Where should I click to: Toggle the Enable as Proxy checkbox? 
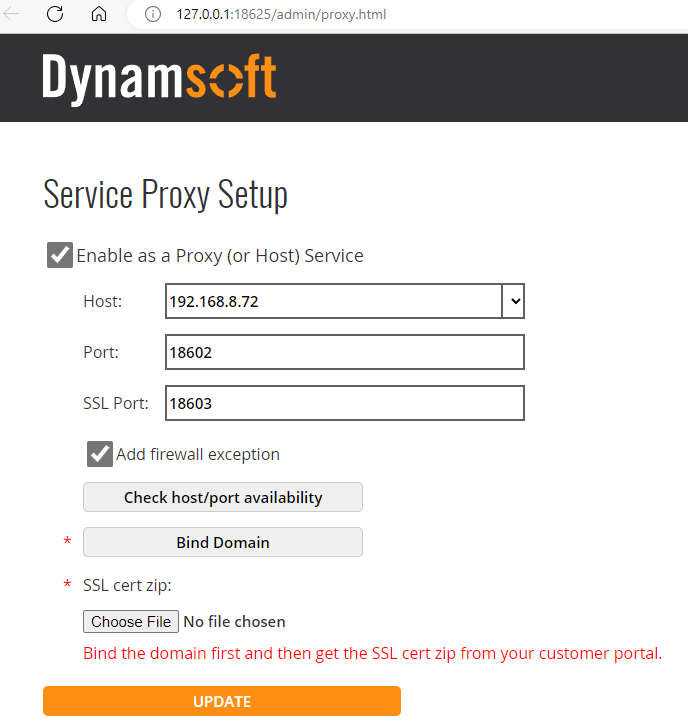coord(60,255)
